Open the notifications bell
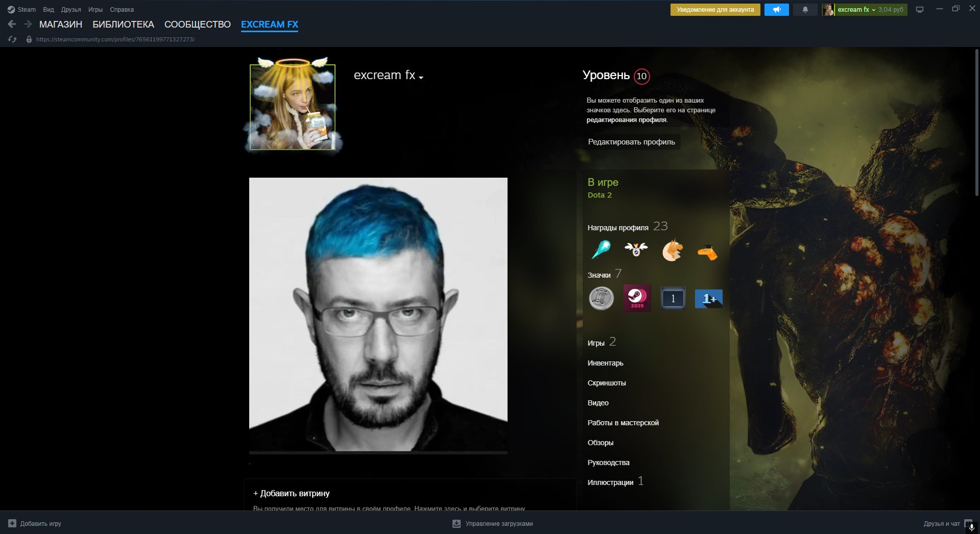Image resolution: width=980 pixels, height=534 pixels. 805,10
